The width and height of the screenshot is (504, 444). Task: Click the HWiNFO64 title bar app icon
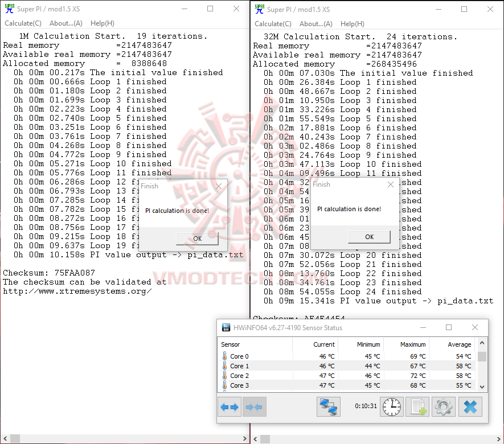pyautogui.click(x=226, y=327)
